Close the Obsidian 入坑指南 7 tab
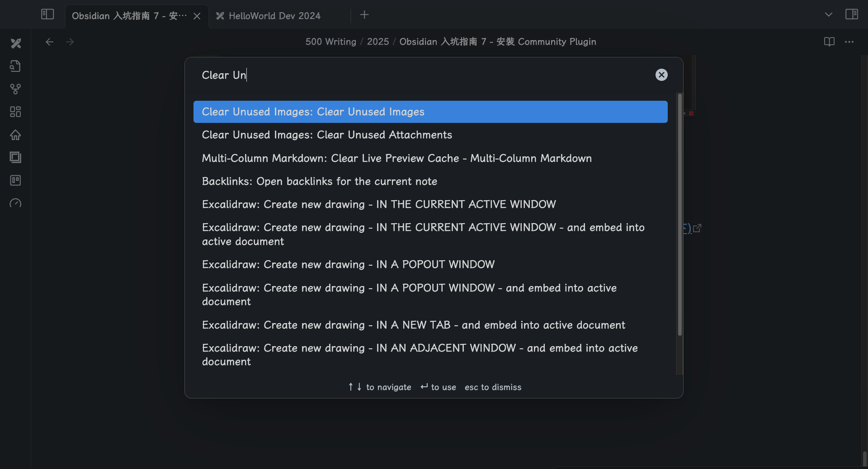 point(197,16)
